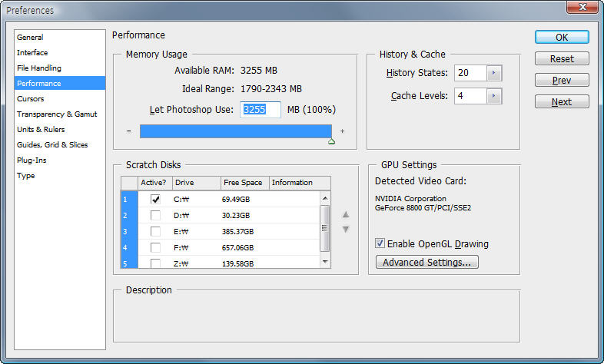Click the minus icon left of memory slider

(128, 131)
